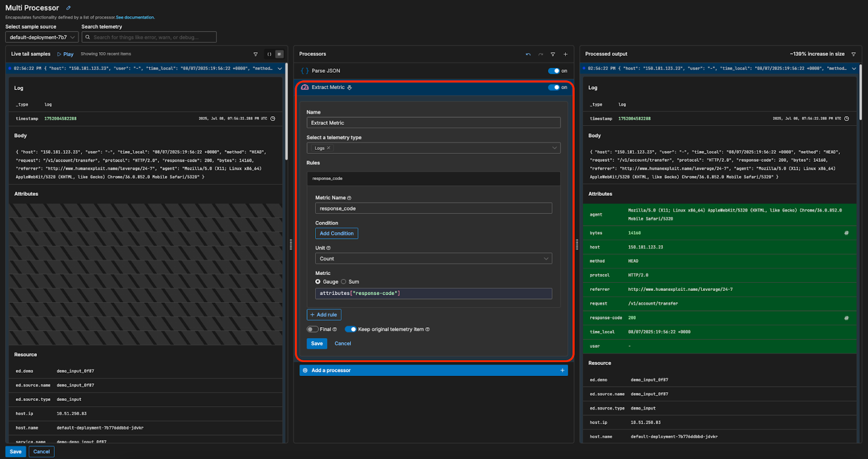Open the filter in Live tail samples
Viewport: 868px width, 459px height.
point(256,54)
